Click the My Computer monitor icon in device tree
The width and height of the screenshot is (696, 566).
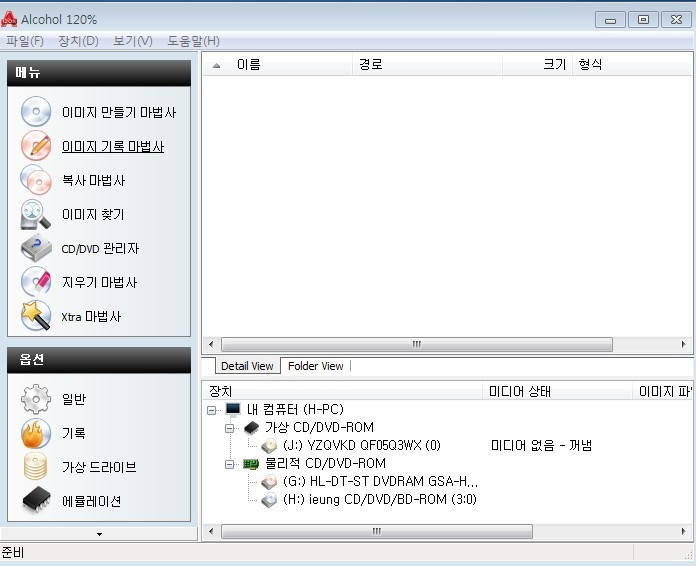pyautogui.click(x=233, y=409)
